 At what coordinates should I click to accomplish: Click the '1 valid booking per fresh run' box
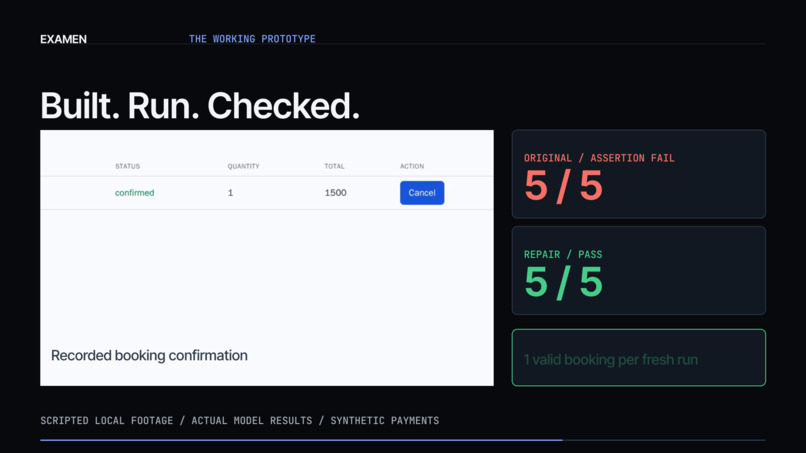click(639, 357)
